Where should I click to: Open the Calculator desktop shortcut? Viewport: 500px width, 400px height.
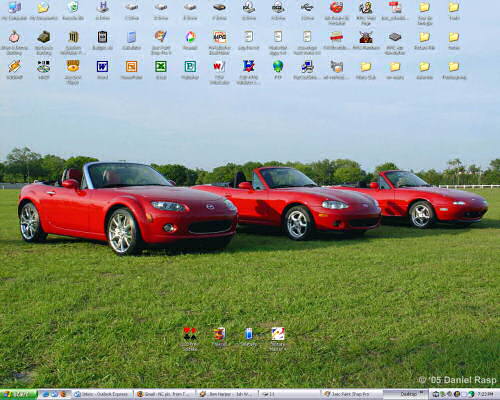click(x=132, y=40)
